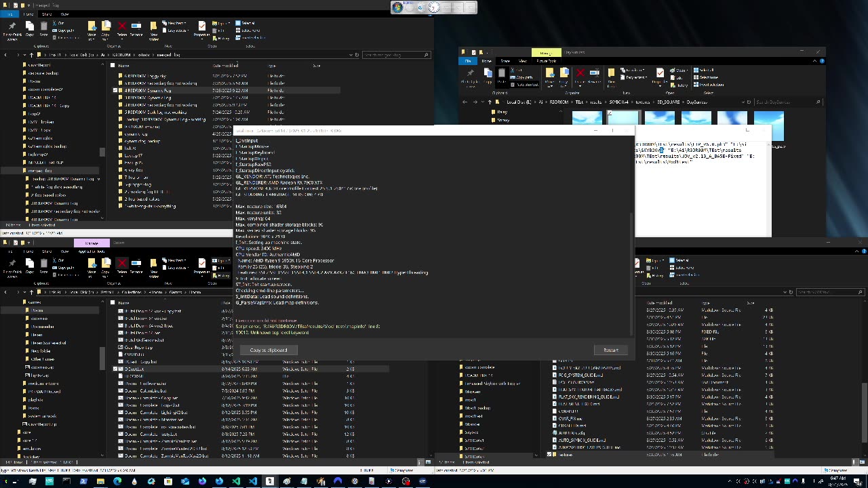Open Microsoft Edge from the taskbar
Viewport: 868px width, 488px height.
[x=117, y=481]
